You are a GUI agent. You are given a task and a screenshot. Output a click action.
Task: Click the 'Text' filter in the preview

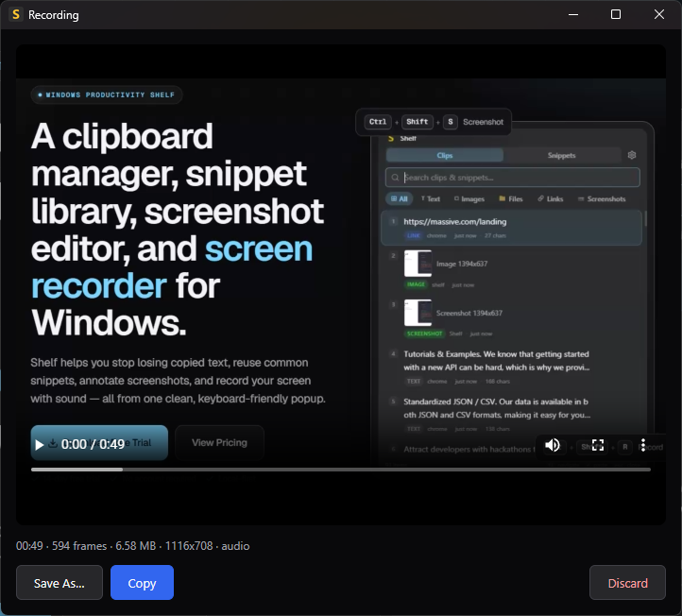click(430, 198)
